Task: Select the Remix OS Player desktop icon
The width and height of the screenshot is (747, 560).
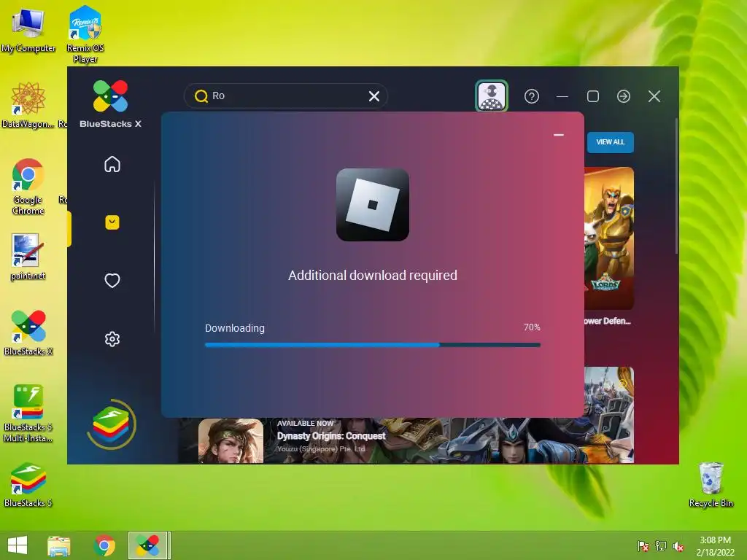Action: 85,34
